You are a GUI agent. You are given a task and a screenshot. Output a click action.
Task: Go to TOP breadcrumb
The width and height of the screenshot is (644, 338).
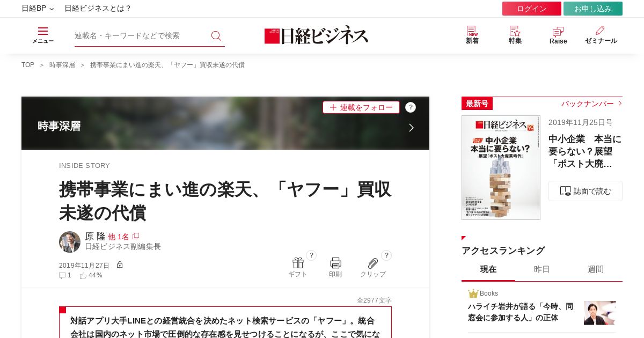point(28,65)
